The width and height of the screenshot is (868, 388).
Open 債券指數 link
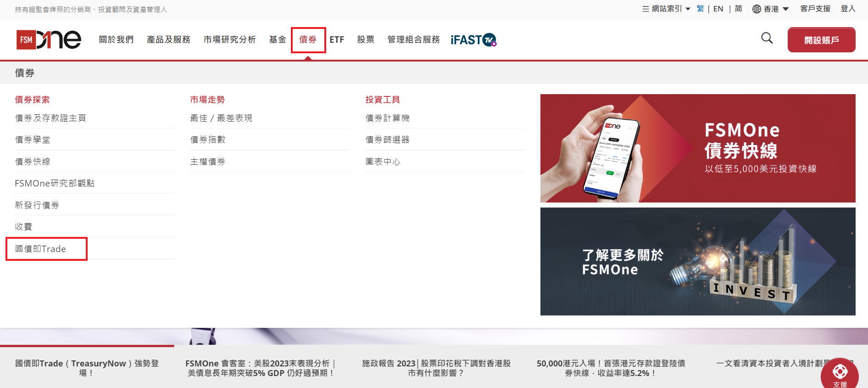click(x=208, y=140)
